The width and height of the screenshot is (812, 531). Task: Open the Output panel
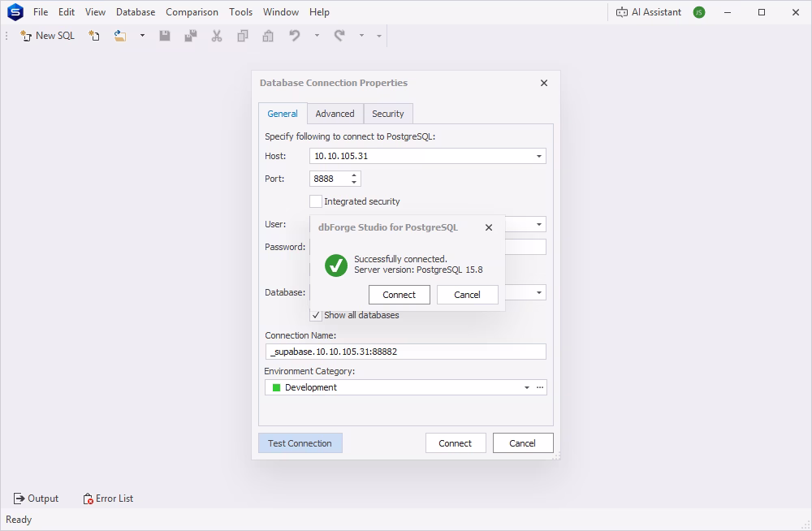[x=36, y=499]
